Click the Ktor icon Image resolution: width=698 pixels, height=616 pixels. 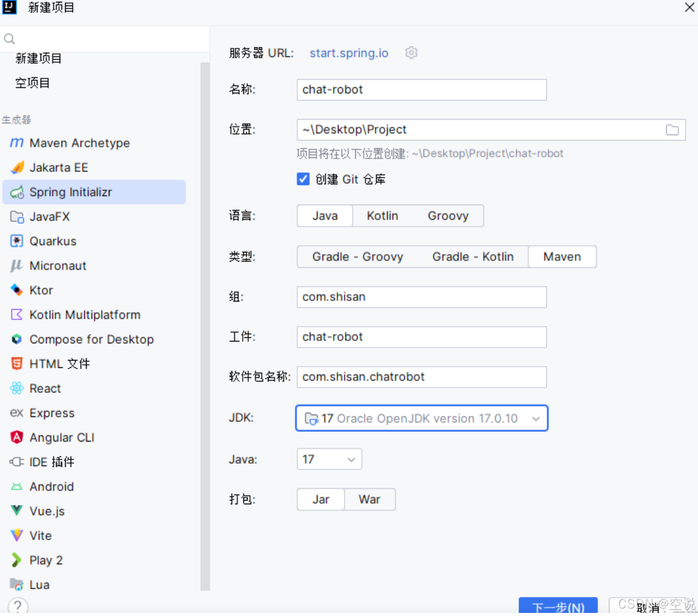pyautogui.click(x=17, y=290)
